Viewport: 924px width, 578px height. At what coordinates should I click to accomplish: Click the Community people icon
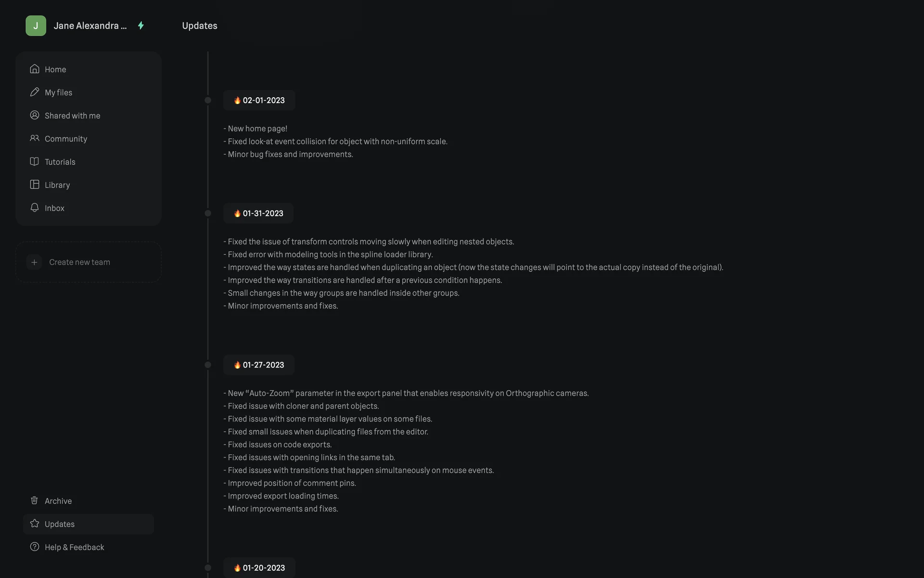[x=34, y=138]
